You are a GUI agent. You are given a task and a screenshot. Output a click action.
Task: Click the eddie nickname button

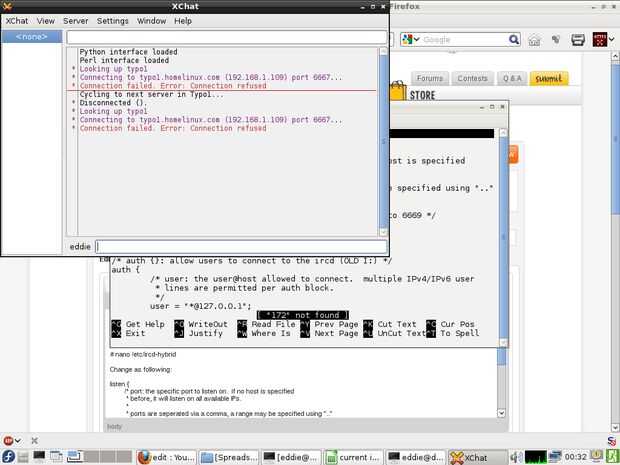point(80,246)
